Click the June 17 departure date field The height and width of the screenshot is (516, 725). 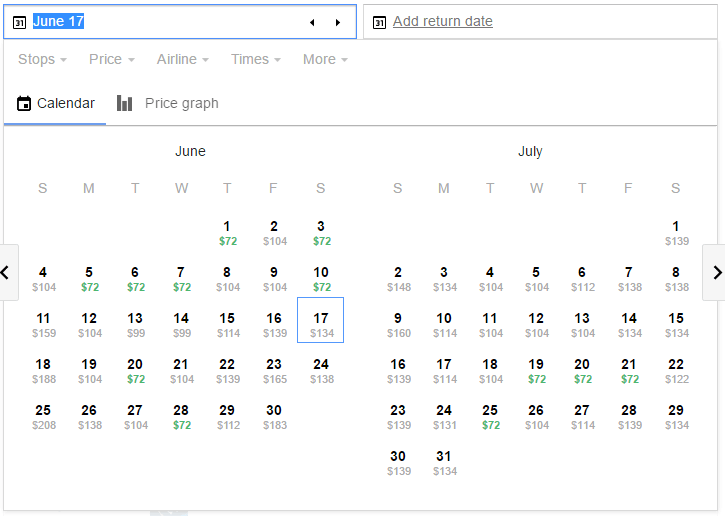click(x=160, y=22)
